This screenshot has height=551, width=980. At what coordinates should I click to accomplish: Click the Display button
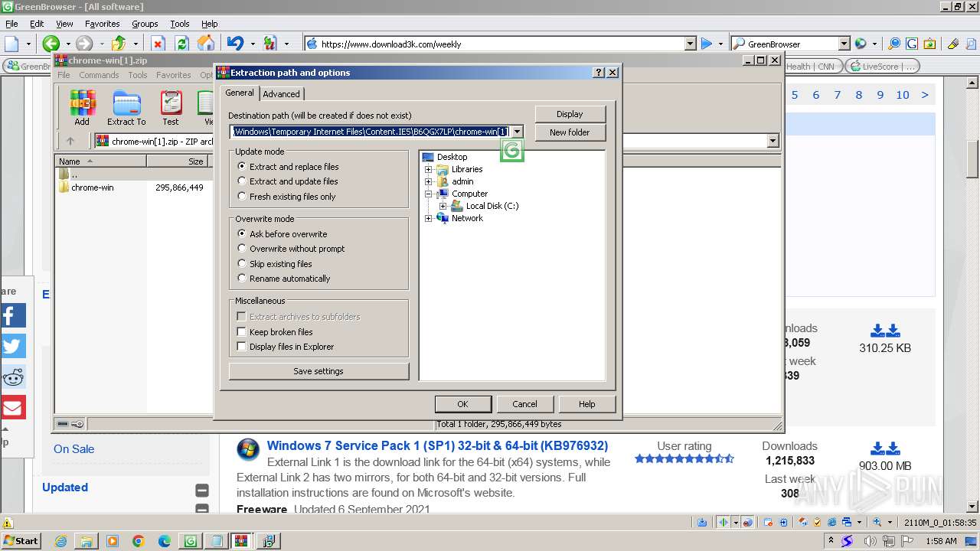(x=570, y=114)
